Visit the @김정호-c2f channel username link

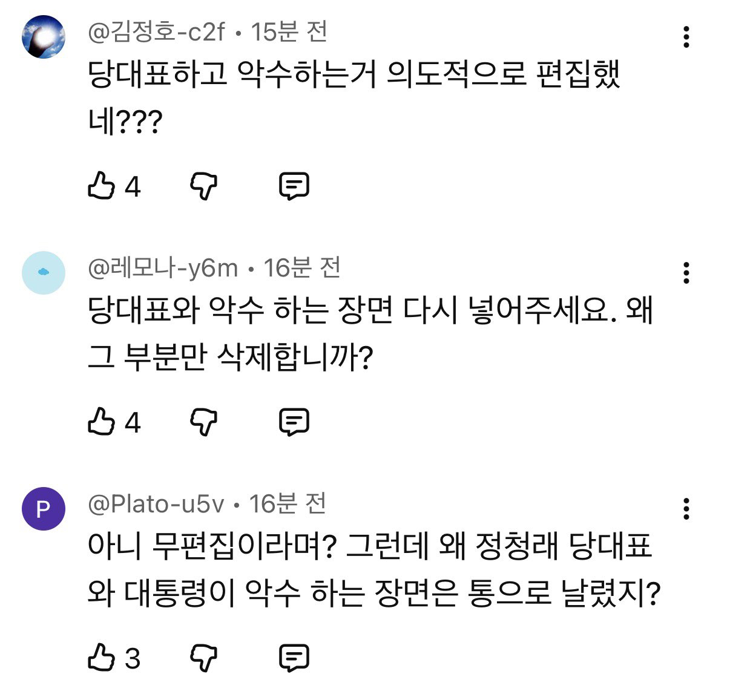click(156, 32)
